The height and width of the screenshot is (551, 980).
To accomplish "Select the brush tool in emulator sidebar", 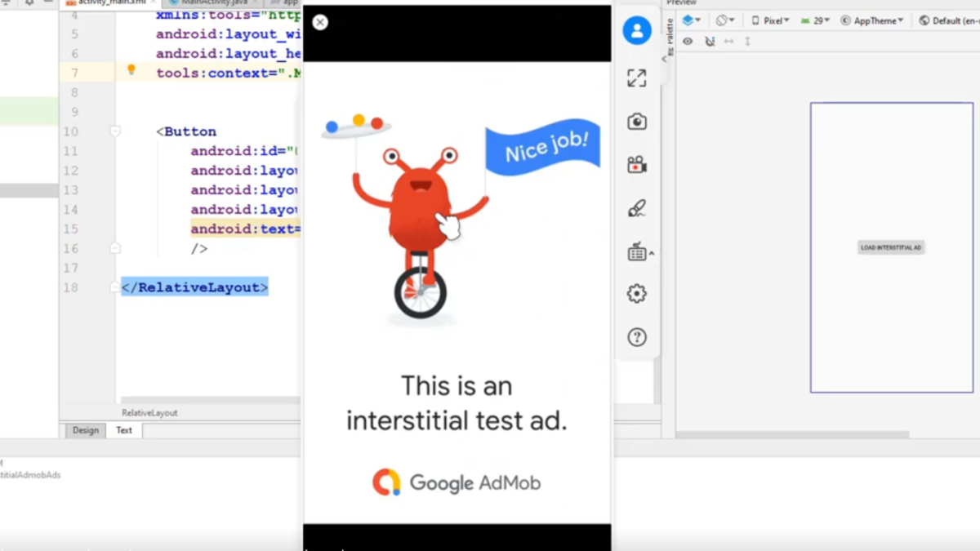I will pos(636,209).
